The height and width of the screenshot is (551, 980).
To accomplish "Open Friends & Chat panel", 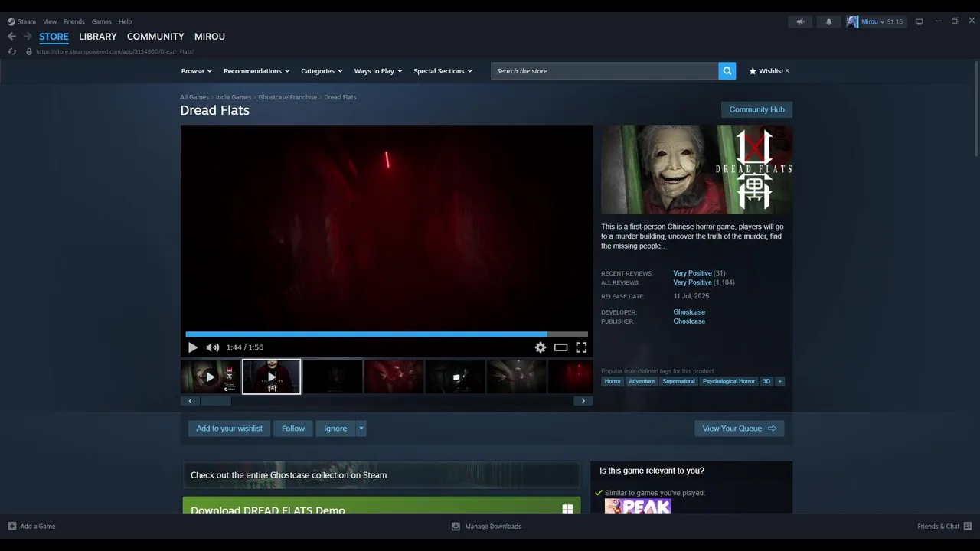I will (x=945, y=527).
